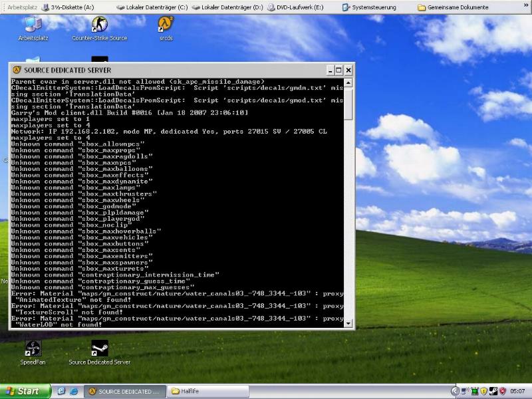Click Internet Explorer in Quick Launch
The image size is (532, 399).
tap(74, 392)
